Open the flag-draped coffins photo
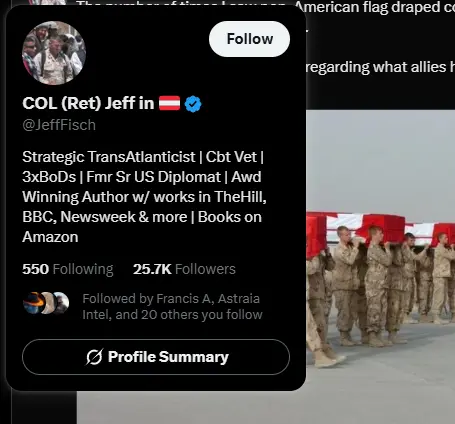The width and height of the screenshot is (455, 424). click(x=380, y=267)
